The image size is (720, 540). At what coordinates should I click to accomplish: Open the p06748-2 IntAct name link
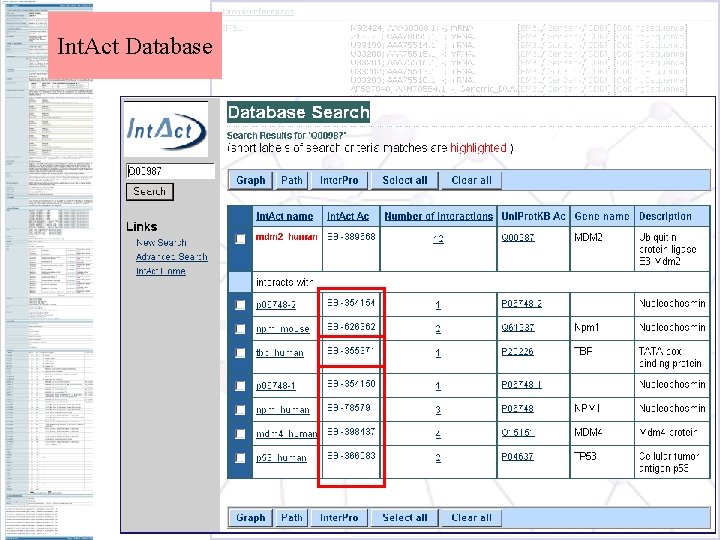coord(276,305)
